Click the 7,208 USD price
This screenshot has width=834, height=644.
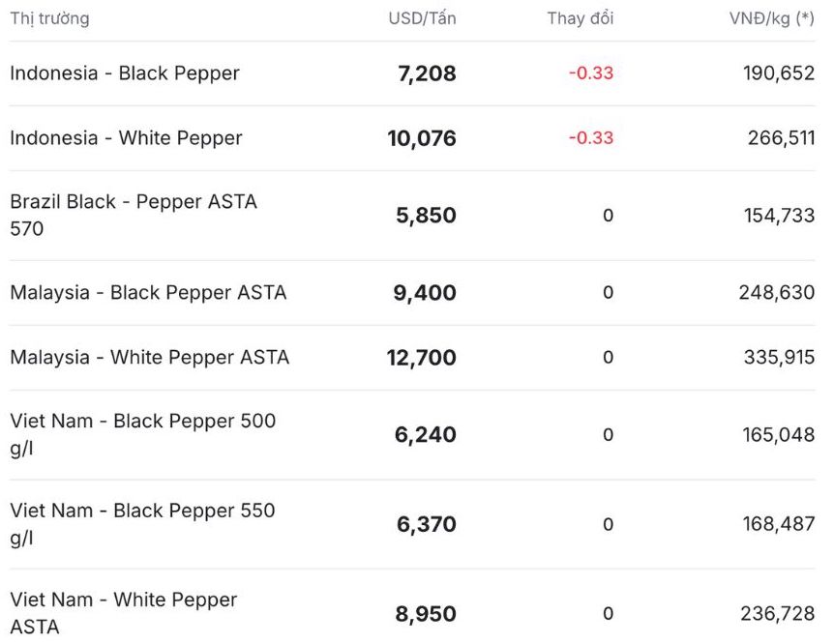pos(427,73)
